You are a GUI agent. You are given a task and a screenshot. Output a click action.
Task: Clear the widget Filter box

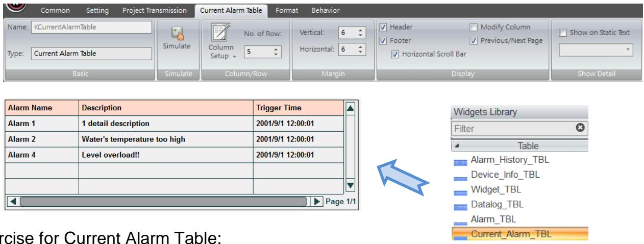click(579, 129)
